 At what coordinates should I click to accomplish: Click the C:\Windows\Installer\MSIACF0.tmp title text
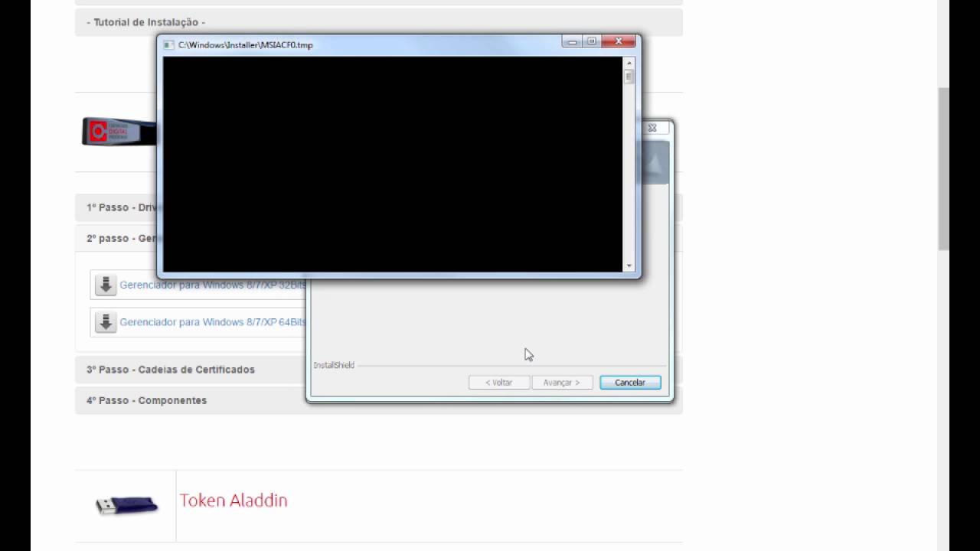point(246,45)
